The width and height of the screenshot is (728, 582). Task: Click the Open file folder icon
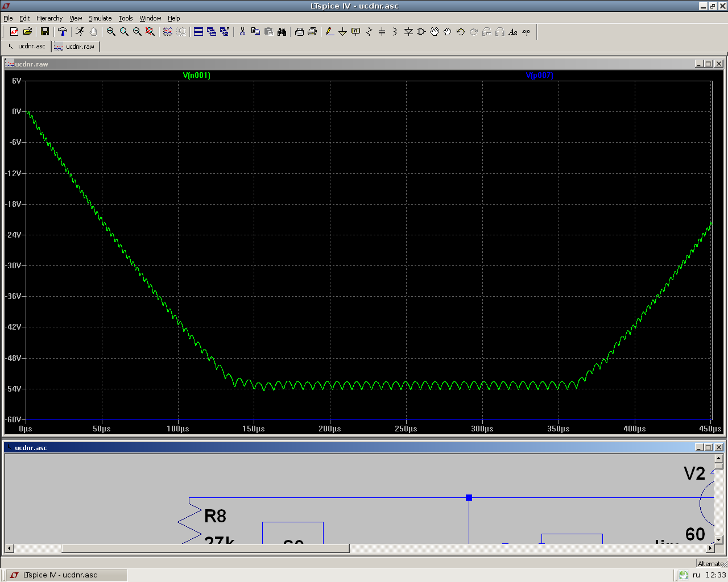(x=27, y=32)
